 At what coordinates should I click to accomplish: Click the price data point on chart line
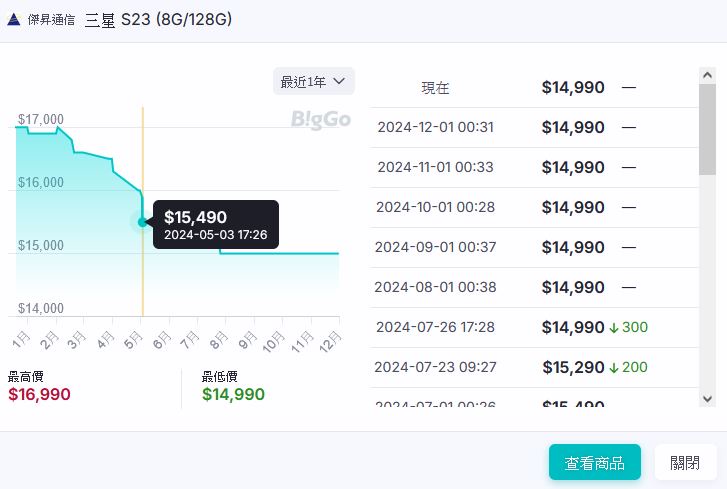[x=143, y=222]
